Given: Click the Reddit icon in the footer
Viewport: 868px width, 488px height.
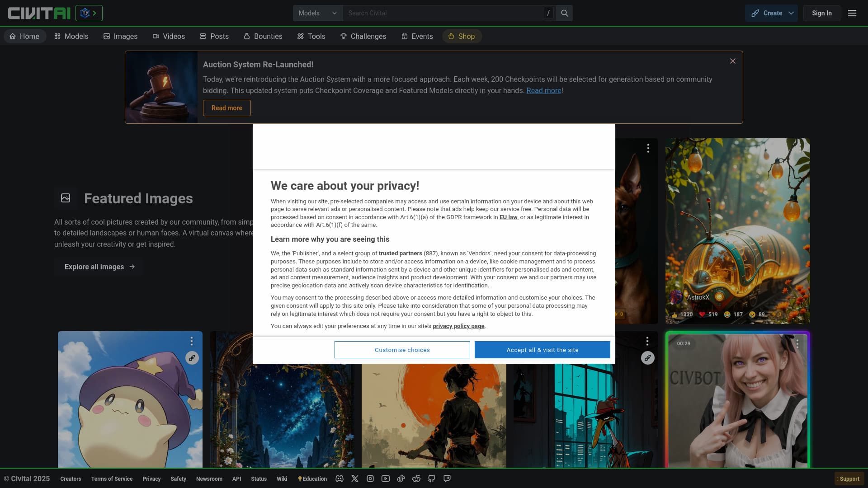Looking at the screenshot, I should pyautogui.click(x=416, y=479).
